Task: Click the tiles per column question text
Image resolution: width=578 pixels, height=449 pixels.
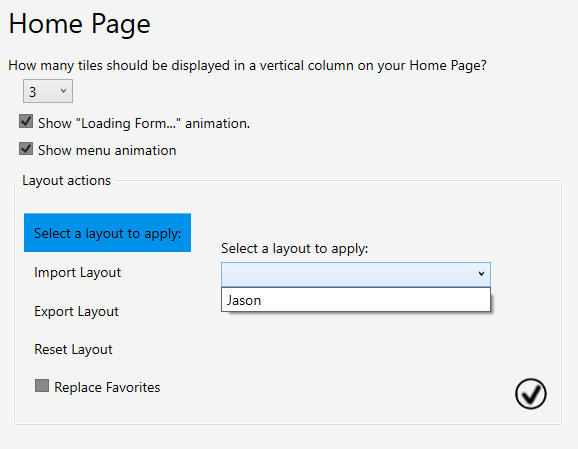Action: coord(247,66)
